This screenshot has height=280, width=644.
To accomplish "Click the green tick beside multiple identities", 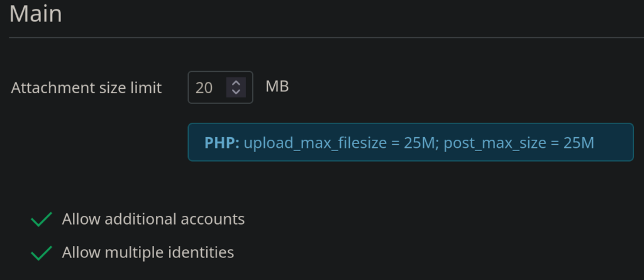I will [42, 253].
